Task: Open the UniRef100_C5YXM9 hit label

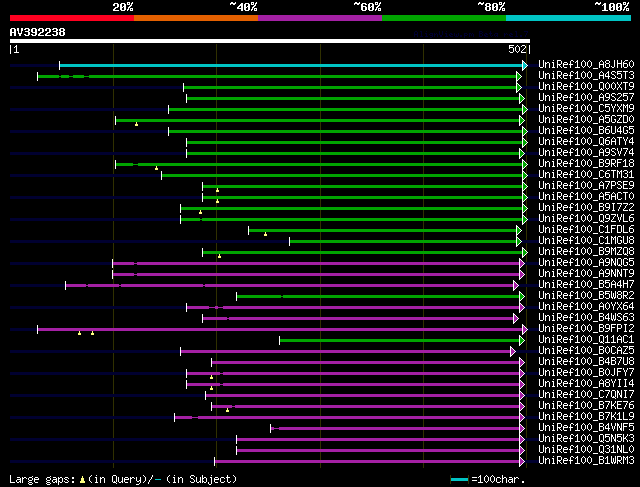Action: pyautogui.click(x=586, y=109)
